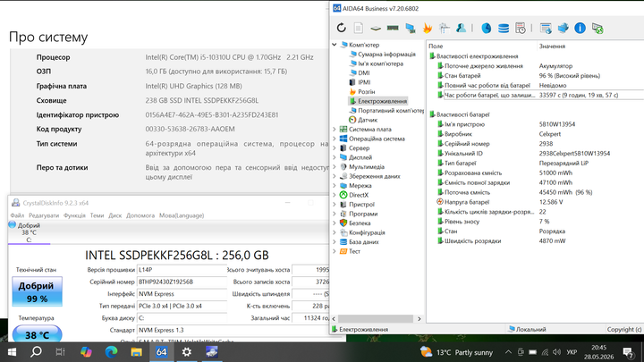Click scroll right arrow under tree
This screenshot has width=644, height=362.
coord(419,319)
